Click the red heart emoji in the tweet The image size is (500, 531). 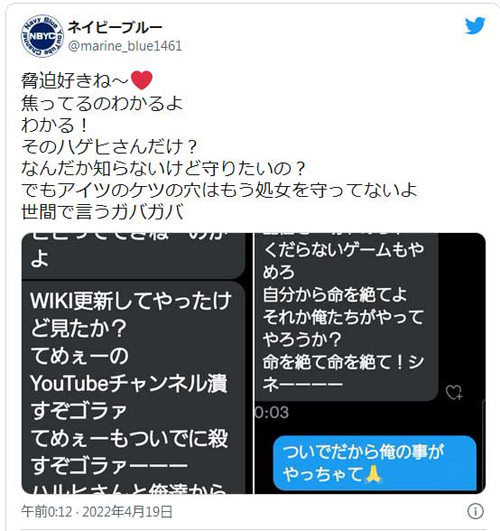142,80
